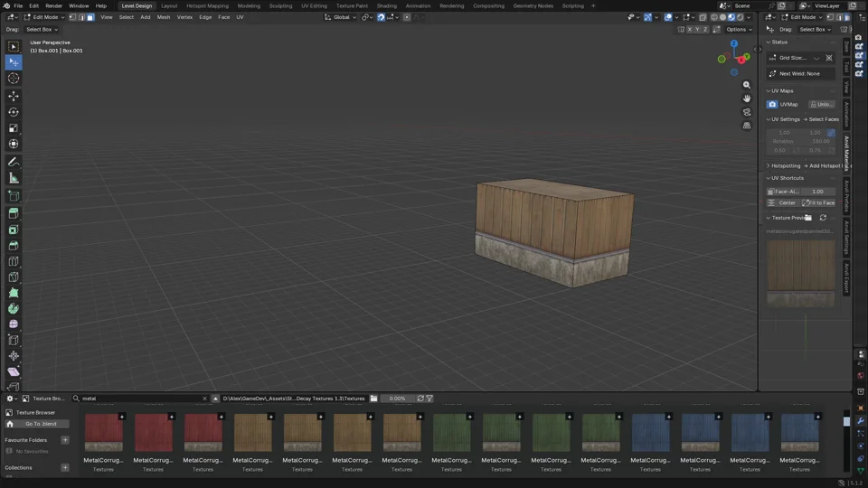868x488 pixels.
Task: Add a favourite folder with plus
Action: (65, 440)
